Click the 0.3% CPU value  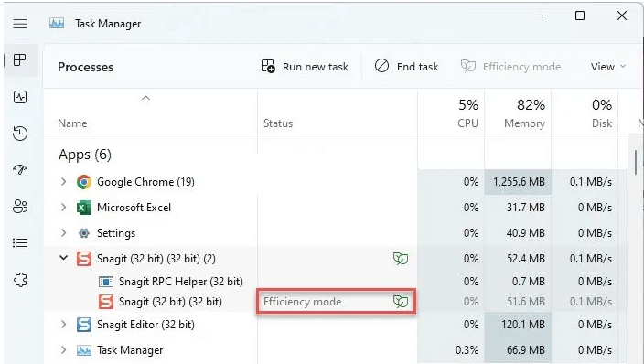pos(467,350)
